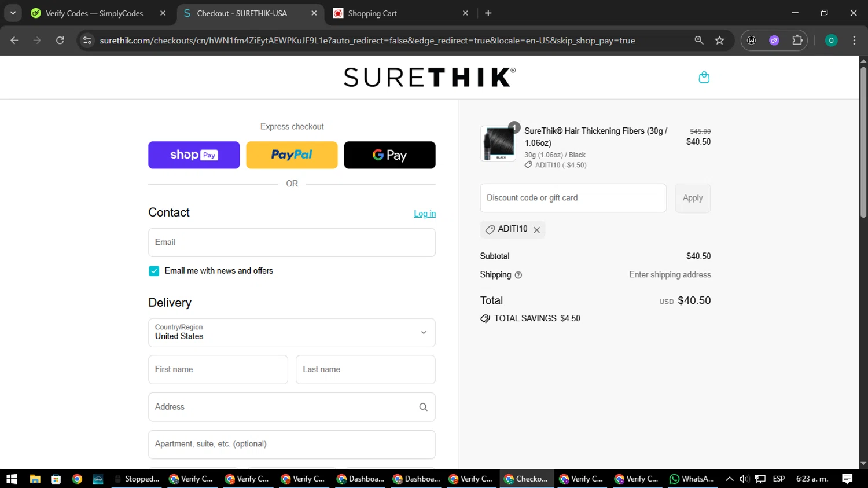Click the product title SureThik Hair Thickening Fibers

pos(596,137)
